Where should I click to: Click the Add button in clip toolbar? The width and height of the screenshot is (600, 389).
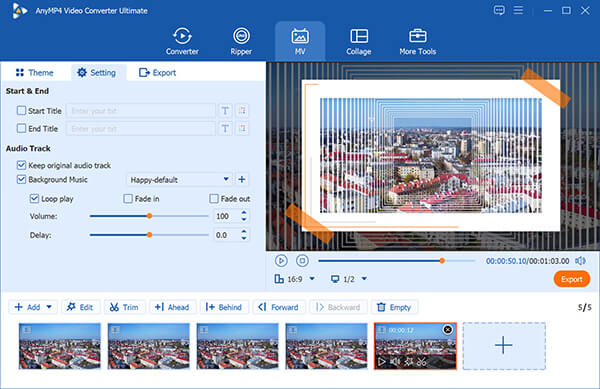[x=27, y=307]
